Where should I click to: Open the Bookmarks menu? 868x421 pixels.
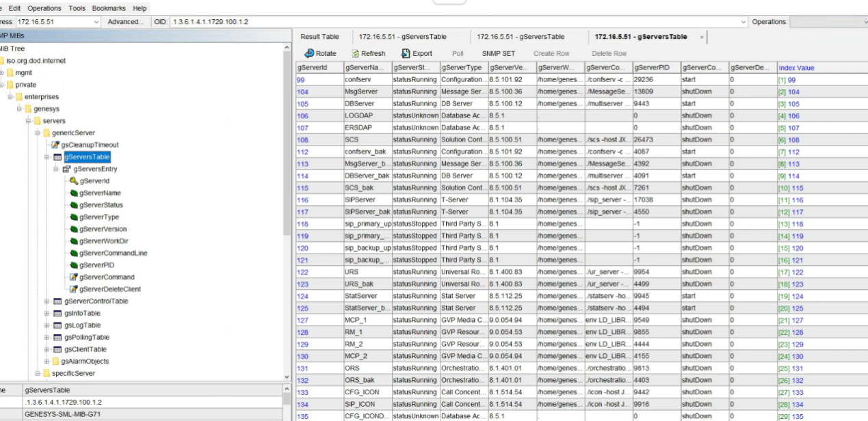pyautogui.click(x=109, y=8)
